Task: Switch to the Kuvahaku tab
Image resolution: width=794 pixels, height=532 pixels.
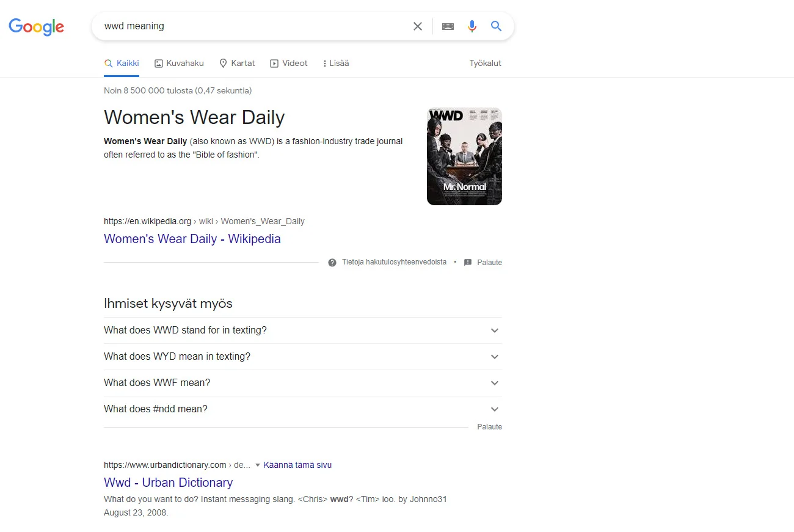Action: (x=179, y=64)
